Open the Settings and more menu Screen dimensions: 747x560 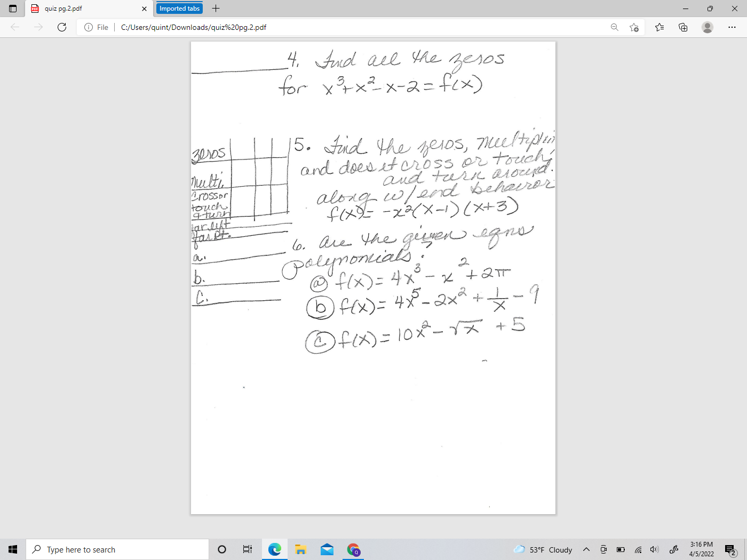point(732,27)
